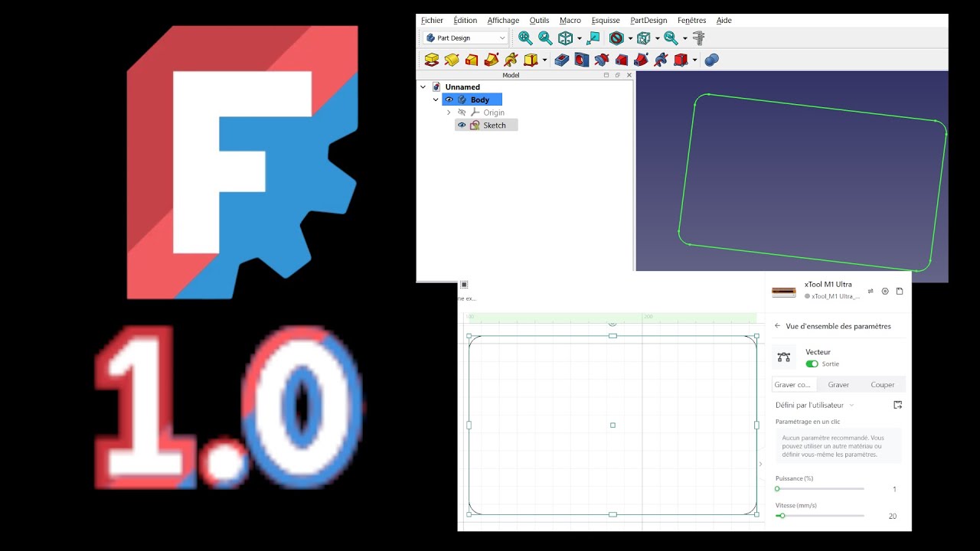The image size is (980, 551).
Task: Click the draw style icon
Action: tap(616, 37)
